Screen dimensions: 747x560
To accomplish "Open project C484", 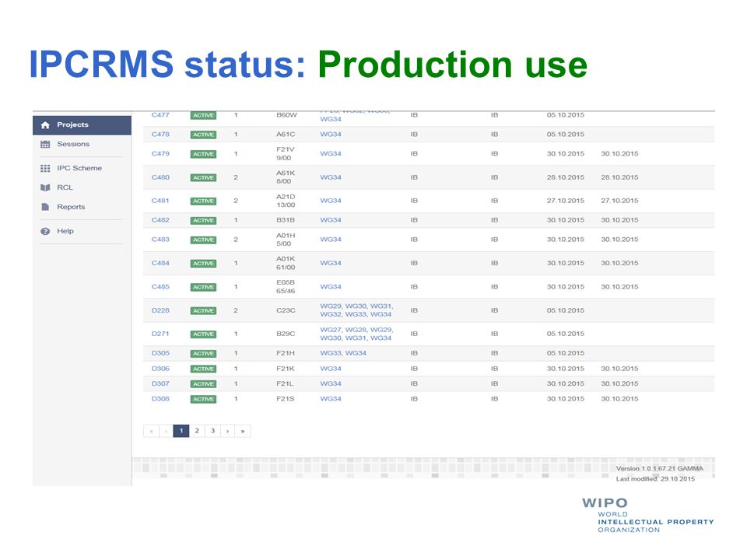I will tap(160, 264).
